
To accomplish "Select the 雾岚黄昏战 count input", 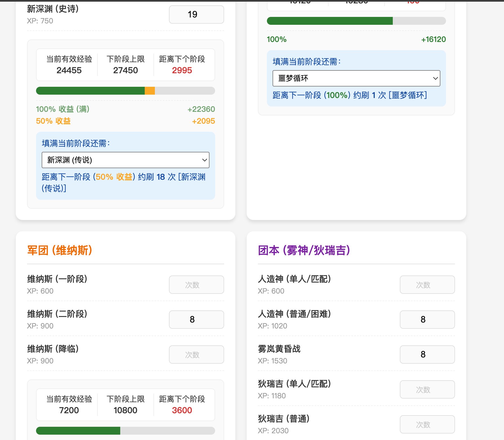I will click(427, 354).
